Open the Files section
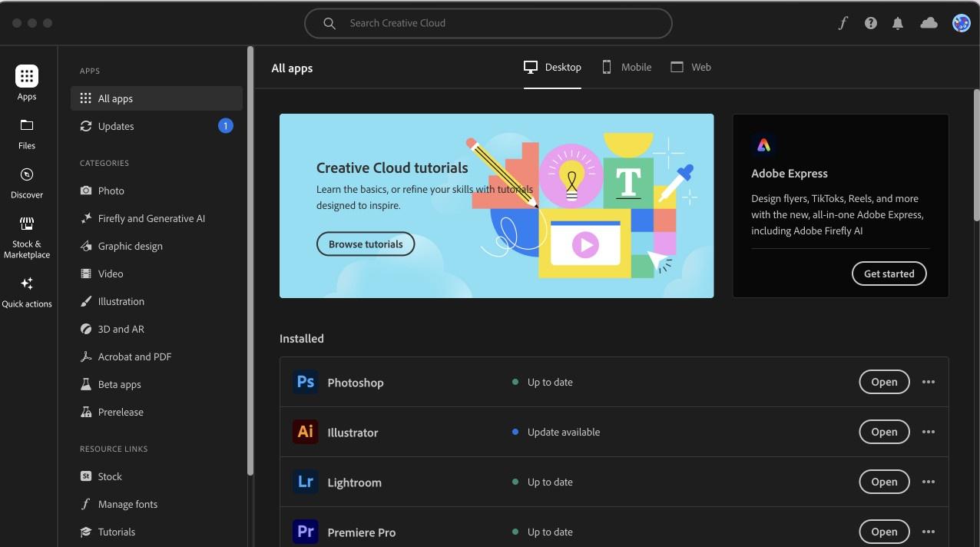This screenshot has height=547, width=980. [27, 134]
